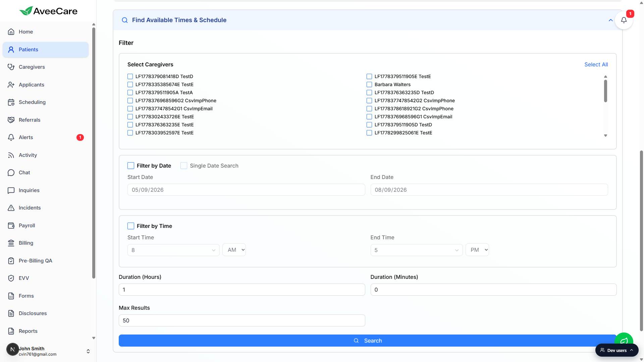Click Select All caregivers link

[596, 65]
